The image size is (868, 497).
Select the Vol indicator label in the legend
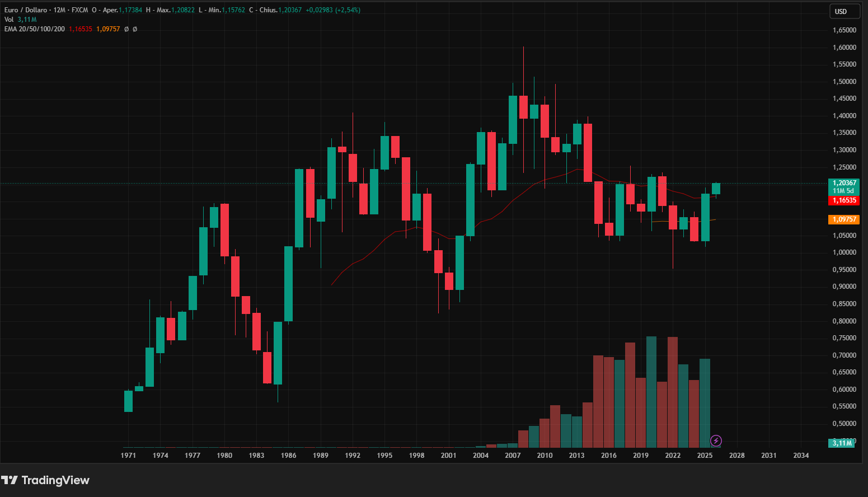(x=9, y=20)
